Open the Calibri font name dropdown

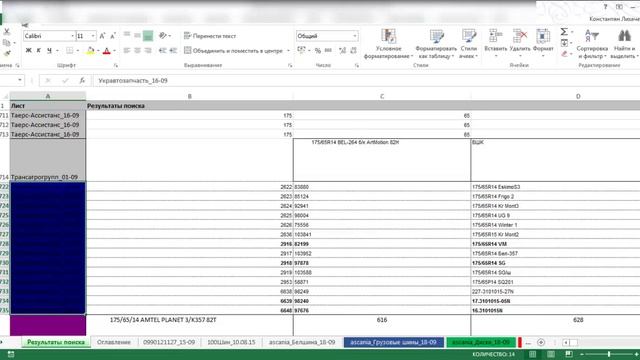pyautogui.click(x=72, y=36)
